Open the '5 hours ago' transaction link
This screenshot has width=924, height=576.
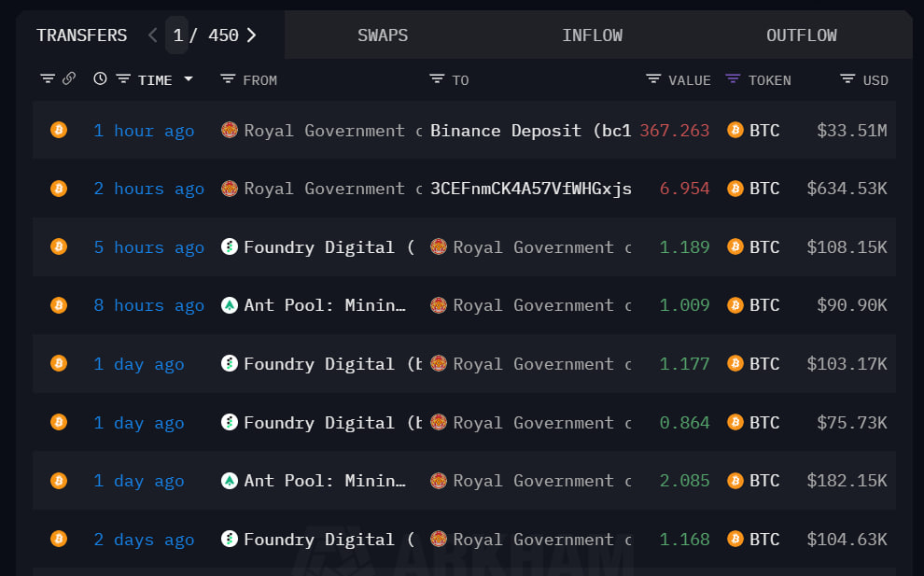[x=149, y=247]
